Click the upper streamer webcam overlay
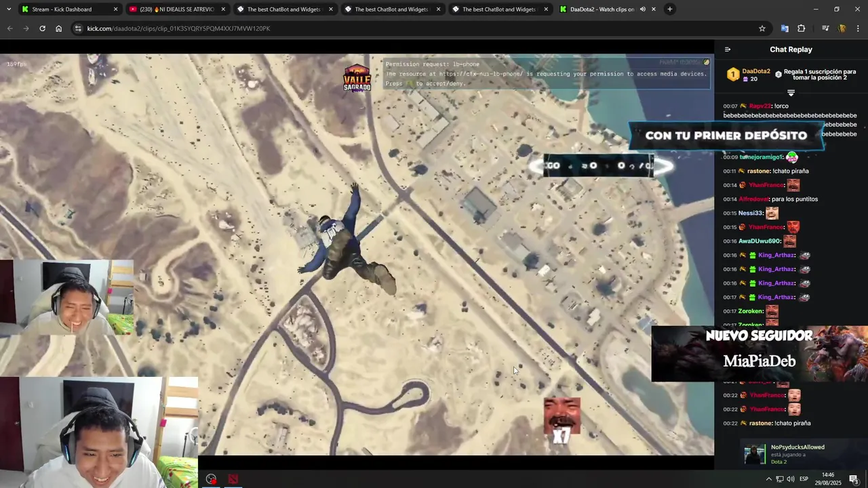This screenshot has width=868, height=488. click(67, 298)
